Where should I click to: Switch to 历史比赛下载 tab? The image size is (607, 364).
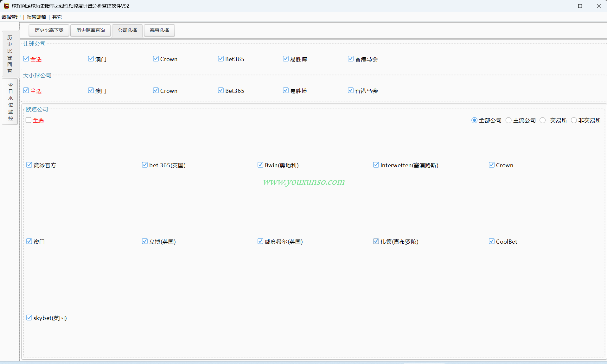point(49,30)
